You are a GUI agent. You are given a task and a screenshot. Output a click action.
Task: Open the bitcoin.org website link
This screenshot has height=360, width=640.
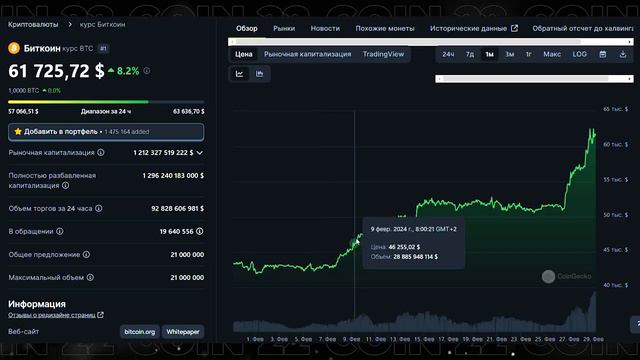click(x=140, y=332)
